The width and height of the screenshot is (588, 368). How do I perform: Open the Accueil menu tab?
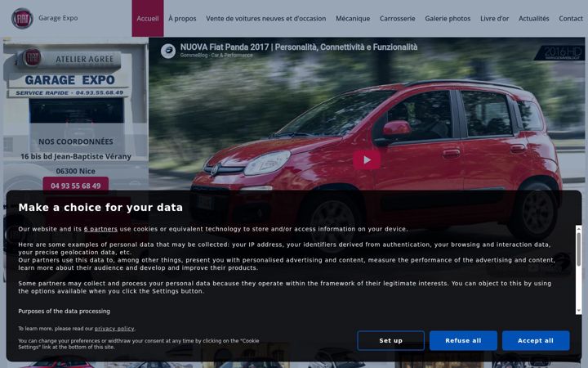[148, 18]
